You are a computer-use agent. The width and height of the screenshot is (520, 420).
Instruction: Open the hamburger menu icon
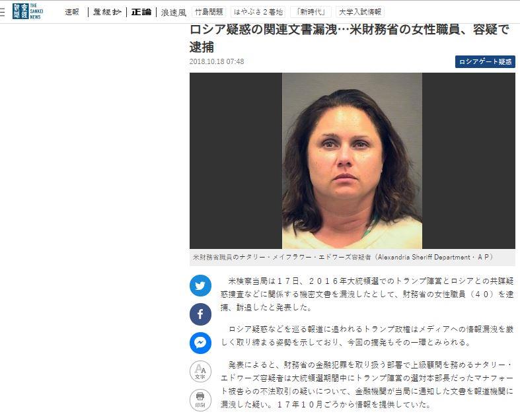(2, 12)
